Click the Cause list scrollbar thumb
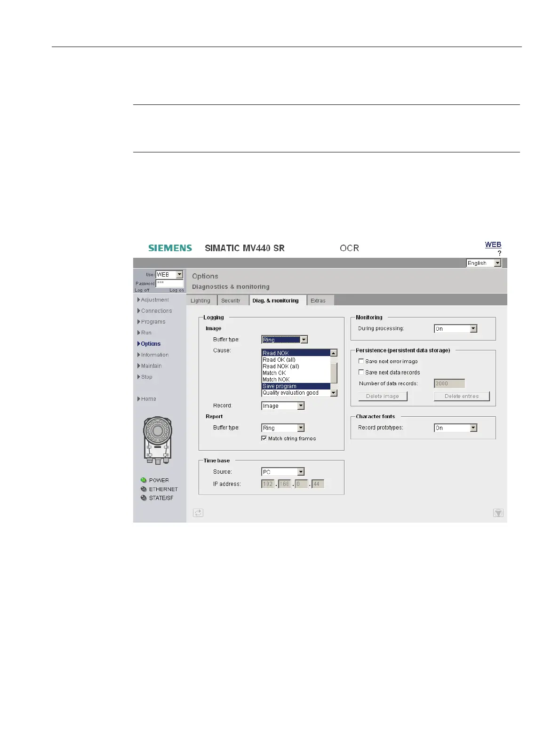560x747 pixels. coord(334,373)
